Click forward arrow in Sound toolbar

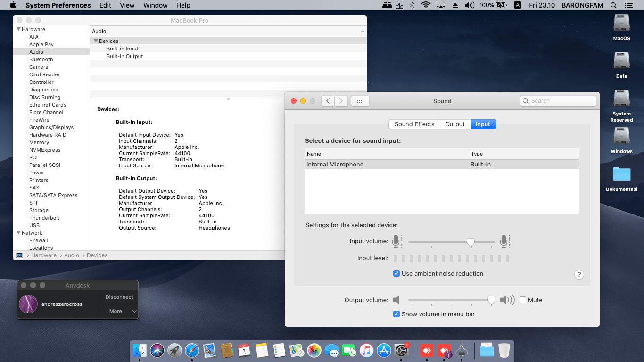tap(341, 101)
